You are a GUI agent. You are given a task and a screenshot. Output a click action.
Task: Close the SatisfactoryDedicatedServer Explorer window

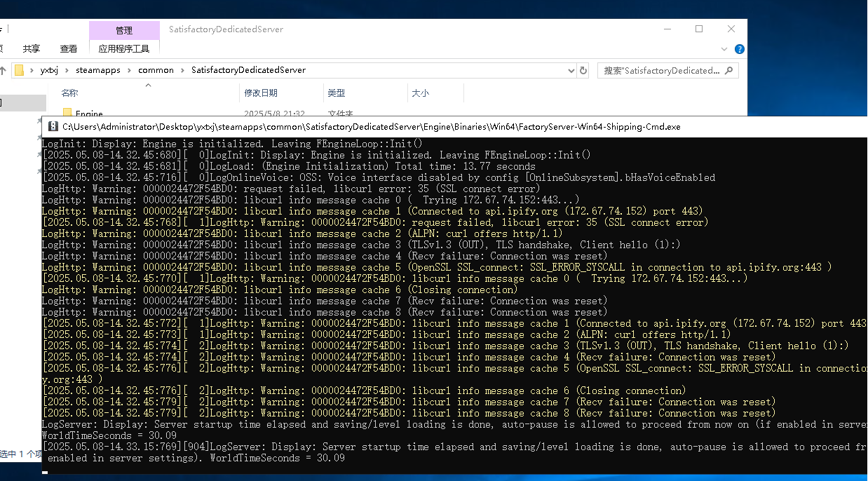tap(732, 29)
